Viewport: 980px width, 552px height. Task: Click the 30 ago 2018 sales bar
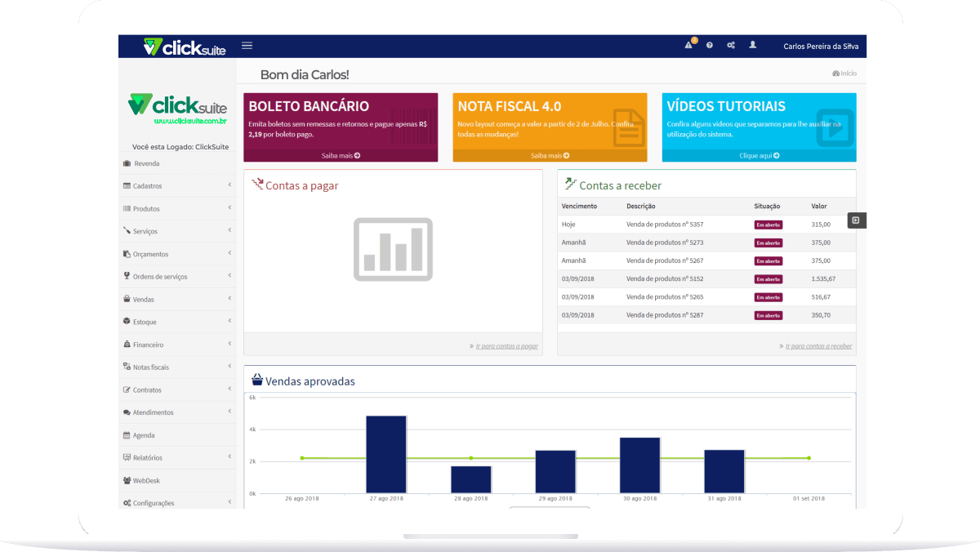pyautogui.click(x=640, y=465)
